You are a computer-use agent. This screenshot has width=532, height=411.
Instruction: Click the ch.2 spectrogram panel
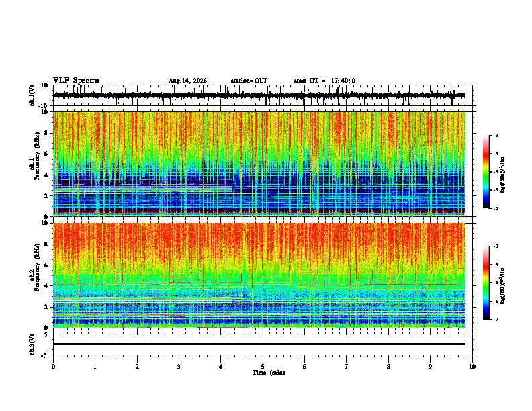[x=259, y=275]
